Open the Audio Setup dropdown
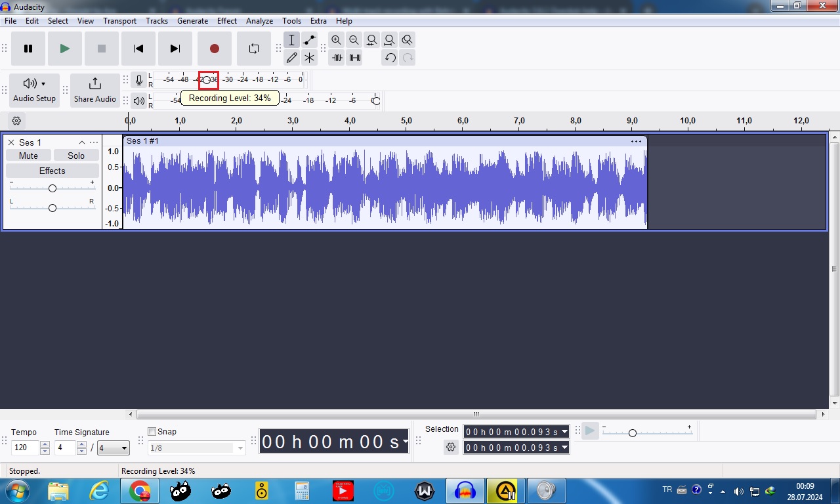This screenshot has width=840, height=504. (x=35, y=91)
